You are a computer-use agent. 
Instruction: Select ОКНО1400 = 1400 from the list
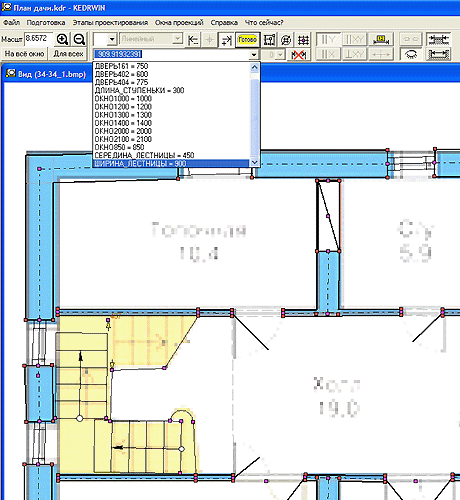click(x=123, y=123)
